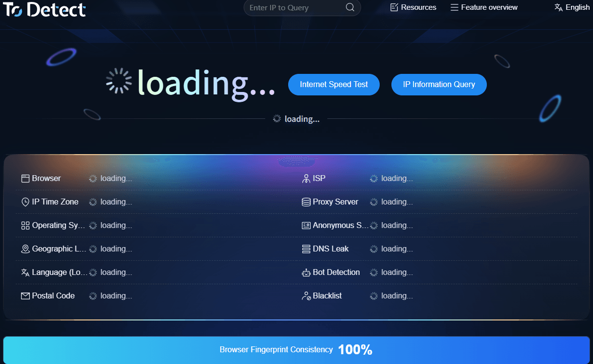Image resolution: width=593 pixels, height=364 pixels.
Task: Click the Postal Code envelope icon
Action: [25, 296]
